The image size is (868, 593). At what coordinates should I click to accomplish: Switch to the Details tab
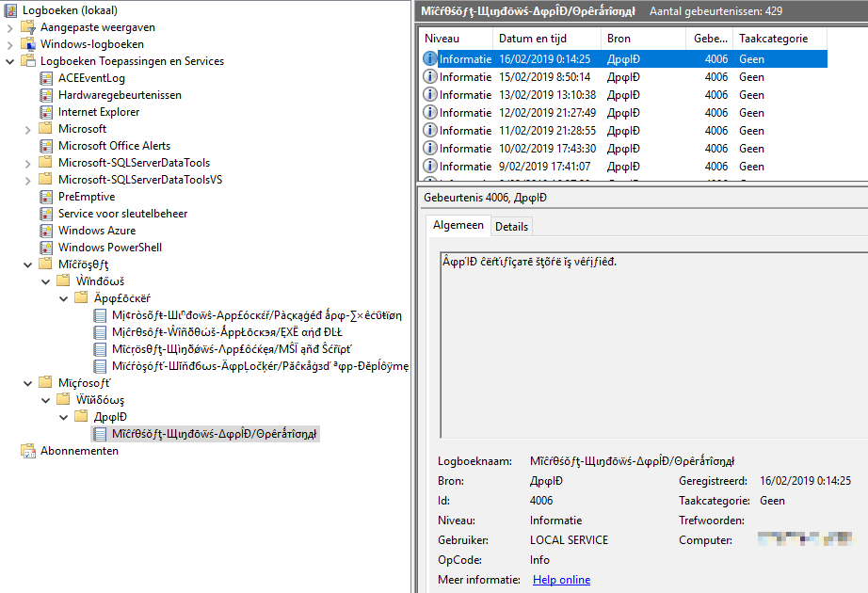pos(511,227)
